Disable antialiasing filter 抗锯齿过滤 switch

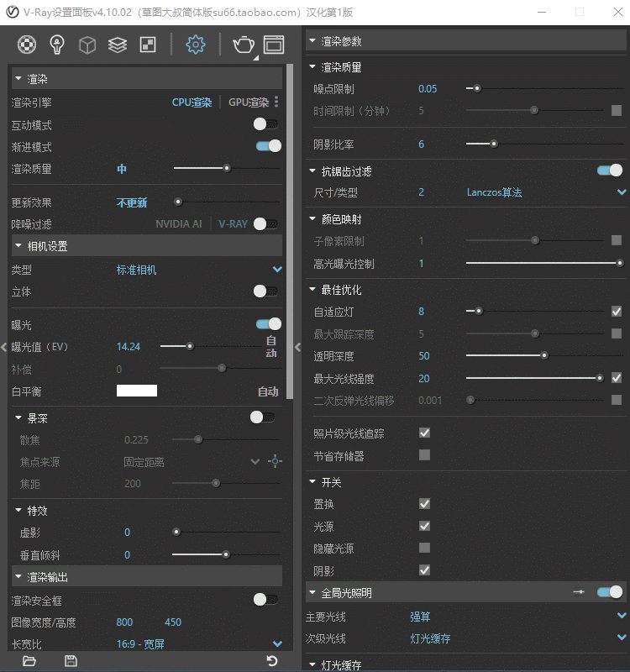point(610,171)
